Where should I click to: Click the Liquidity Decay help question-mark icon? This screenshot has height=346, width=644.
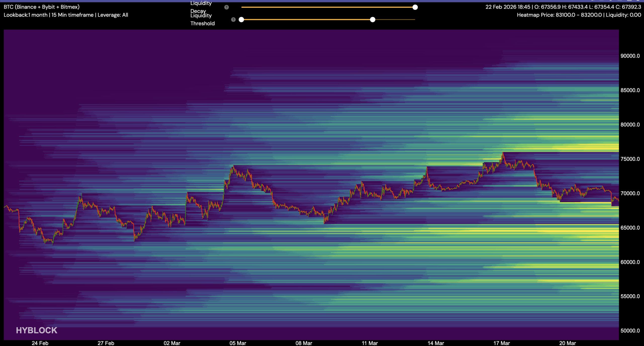(226, 7)
